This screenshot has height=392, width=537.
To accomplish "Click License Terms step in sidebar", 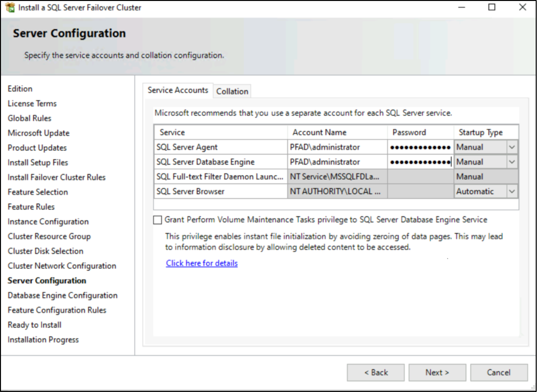I will coord(32,104).
